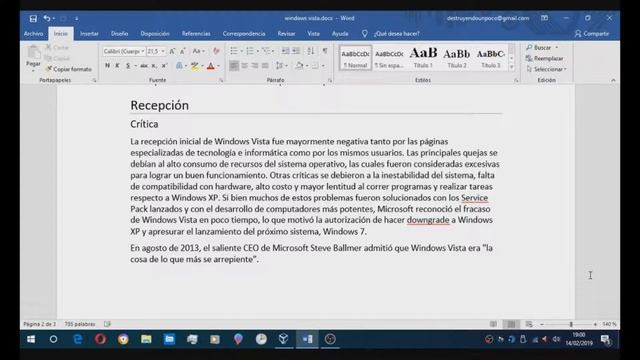The height and width of the screenshot is (360, 640).
Task: Justify the paragraph text
Action: pos(265,66)
